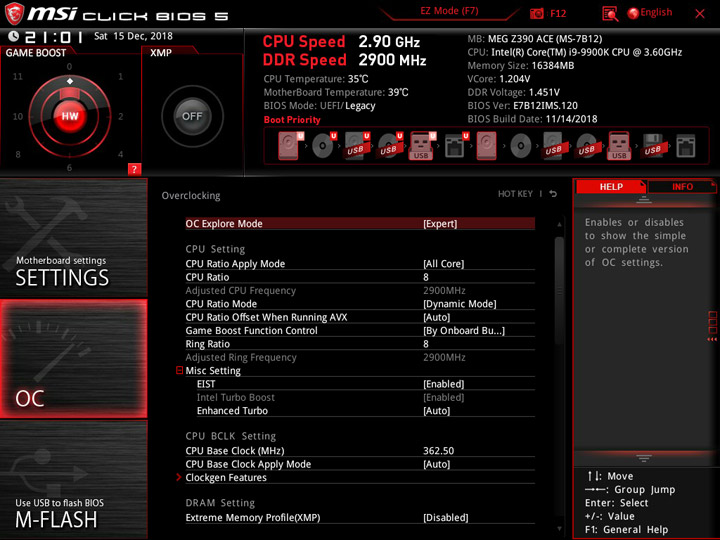
Task: Click the CPU Speed 2.90 GHz readout
Action: (341, 42)
